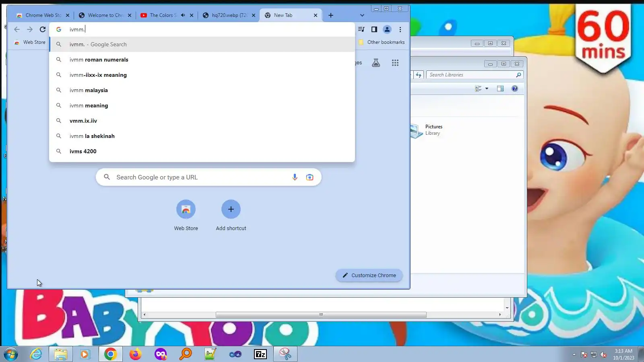Select the 'ivmm la shekinah' suggestion
644x362 pixels.
[202, 136]
